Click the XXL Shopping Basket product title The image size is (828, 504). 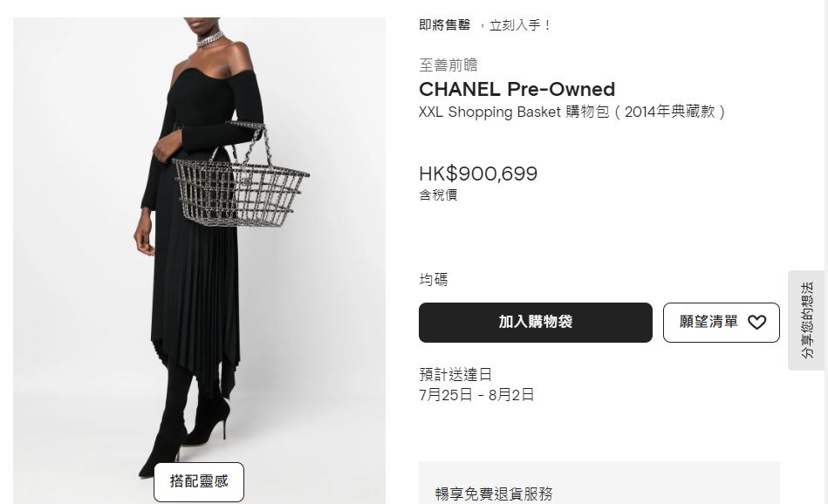click(572, 112)
